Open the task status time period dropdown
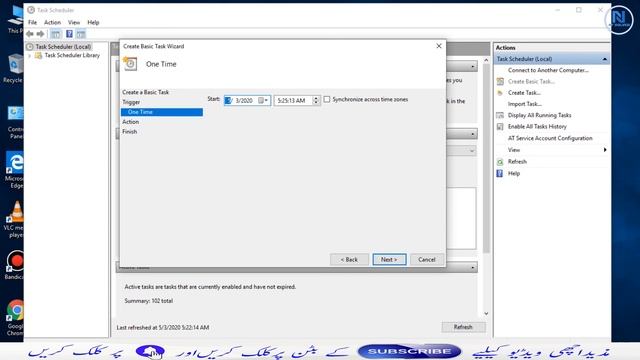This screenshot has width=640, height=360. (x=472, y=151)
